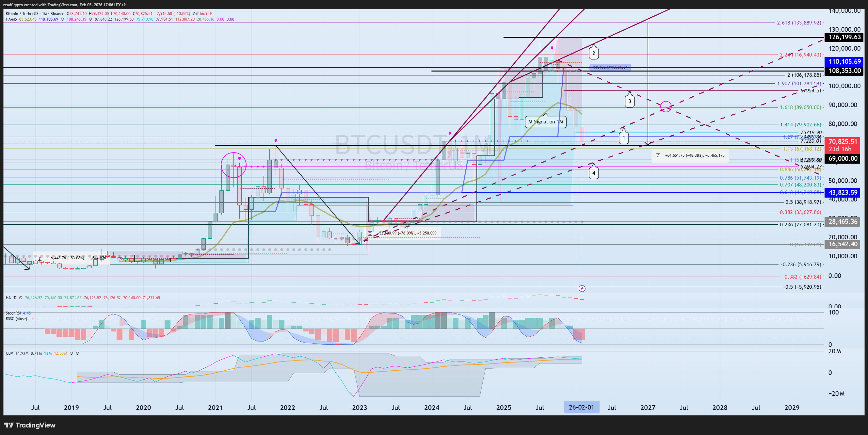Click the 2024 label on the time axis

tap(432, 407)
